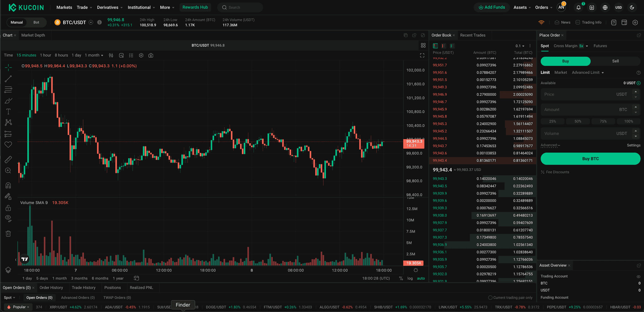Enable the Magnet snapping tool
644x312 pixels.
pos(8,185)
